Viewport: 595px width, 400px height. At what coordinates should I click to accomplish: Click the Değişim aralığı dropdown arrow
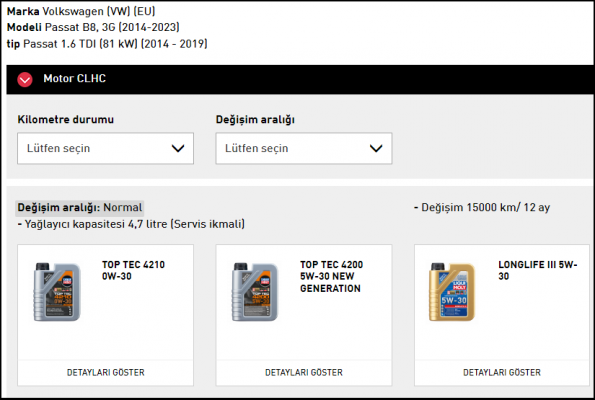pyautogui.click(x=376, y=148)
